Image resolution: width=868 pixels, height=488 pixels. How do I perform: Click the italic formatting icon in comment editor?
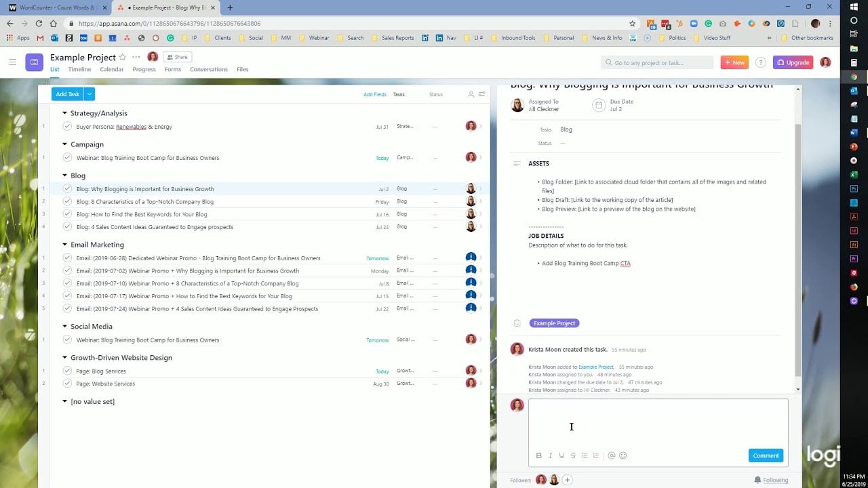(551, 455)
